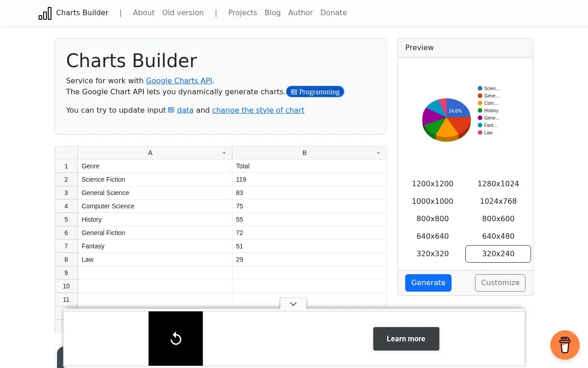Go to Old version in navigation

coord(183,13)
